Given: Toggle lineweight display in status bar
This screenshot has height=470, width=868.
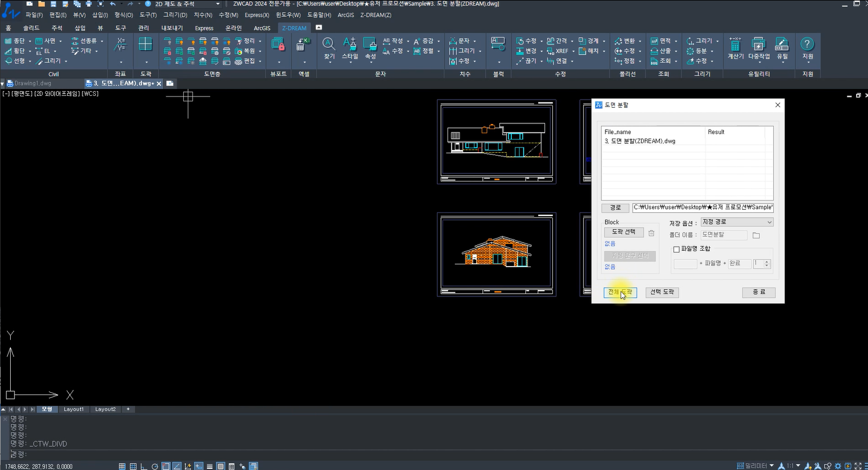Looking at the screenshot, I should pos(210,466).
